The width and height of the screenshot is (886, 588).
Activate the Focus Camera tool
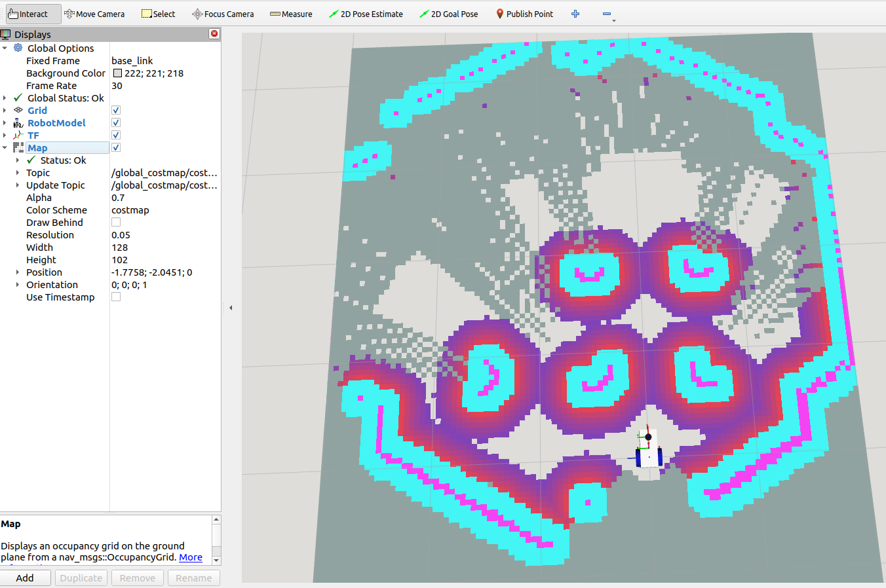(223, 14)
